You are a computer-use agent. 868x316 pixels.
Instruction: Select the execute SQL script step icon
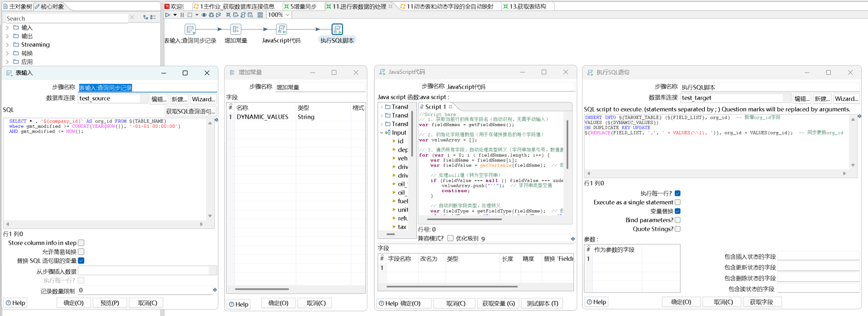tap(337, 29)
